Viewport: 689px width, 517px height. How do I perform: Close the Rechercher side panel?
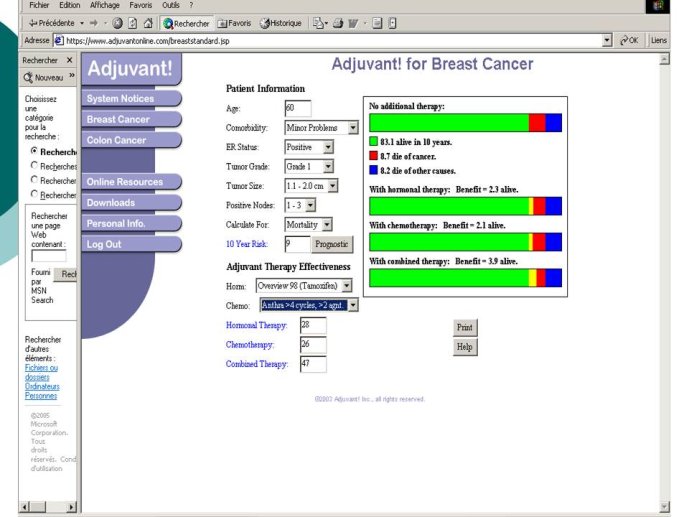click(x=69, y=60)
